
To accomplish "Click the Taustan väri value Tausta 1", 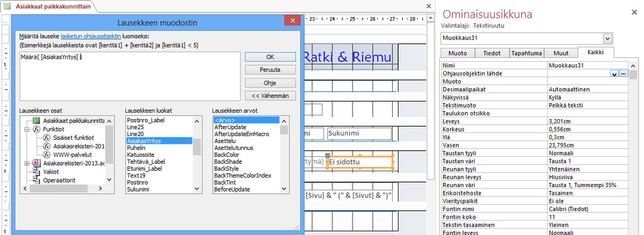I will (588, 161).
